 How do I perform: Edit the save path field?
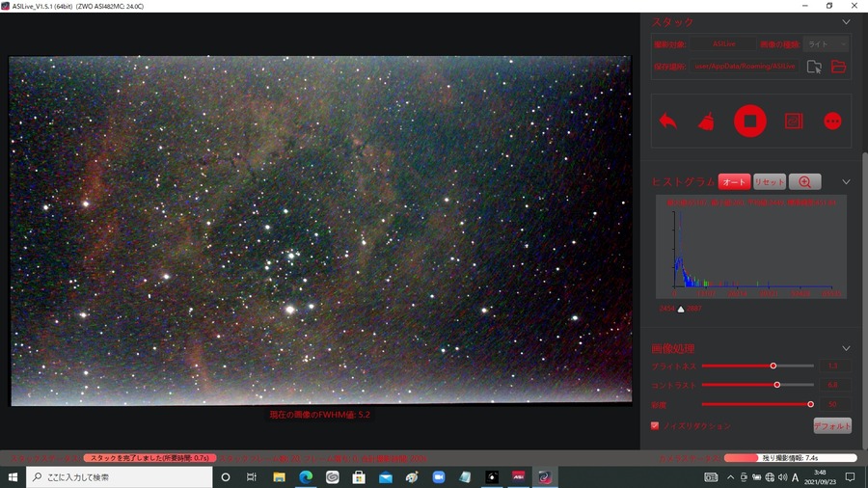tap(744, 67)
